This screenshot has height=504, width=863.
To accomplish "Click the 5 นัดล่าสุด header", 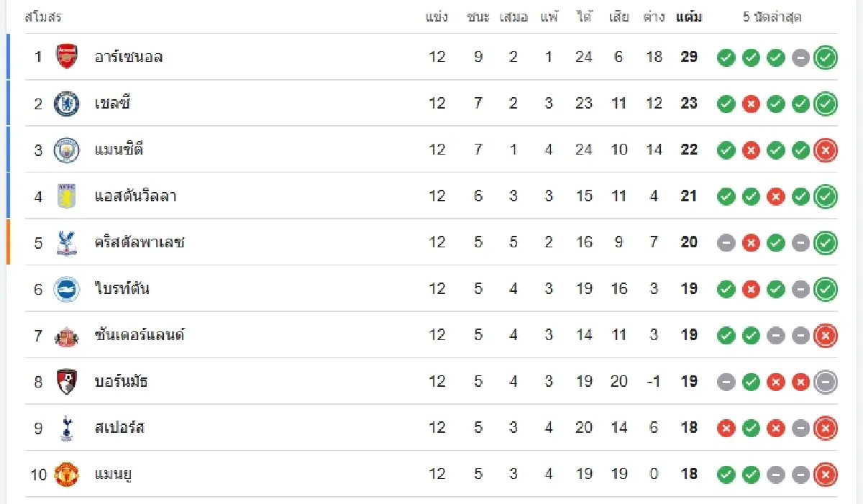I will pos(772,17).
